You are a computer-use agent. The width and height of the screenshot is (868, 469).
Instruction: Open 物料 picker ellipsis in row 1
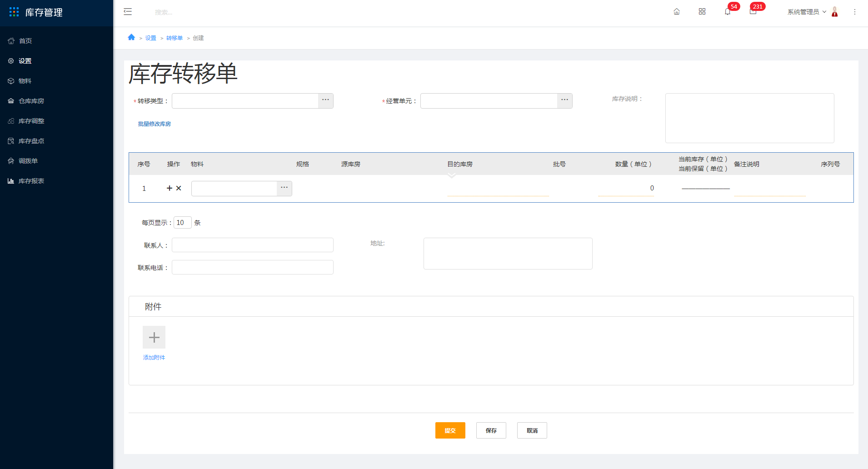click(x=284, y=188)
